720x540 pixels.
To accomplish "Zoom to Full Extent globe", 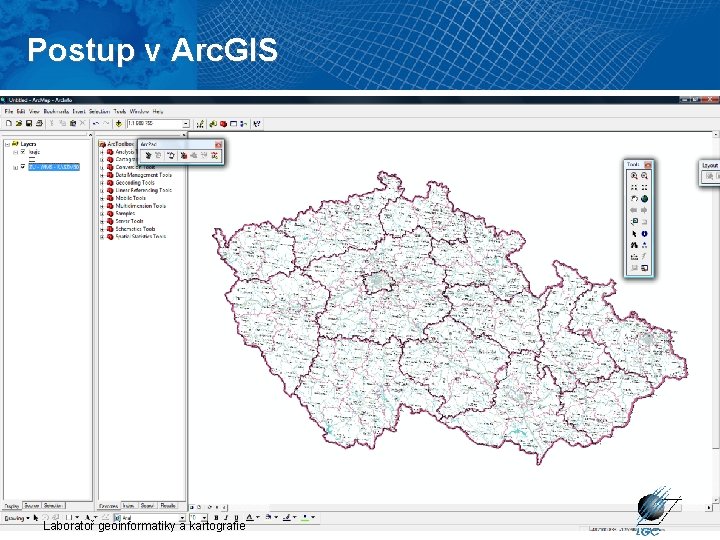I will [644, 199].
